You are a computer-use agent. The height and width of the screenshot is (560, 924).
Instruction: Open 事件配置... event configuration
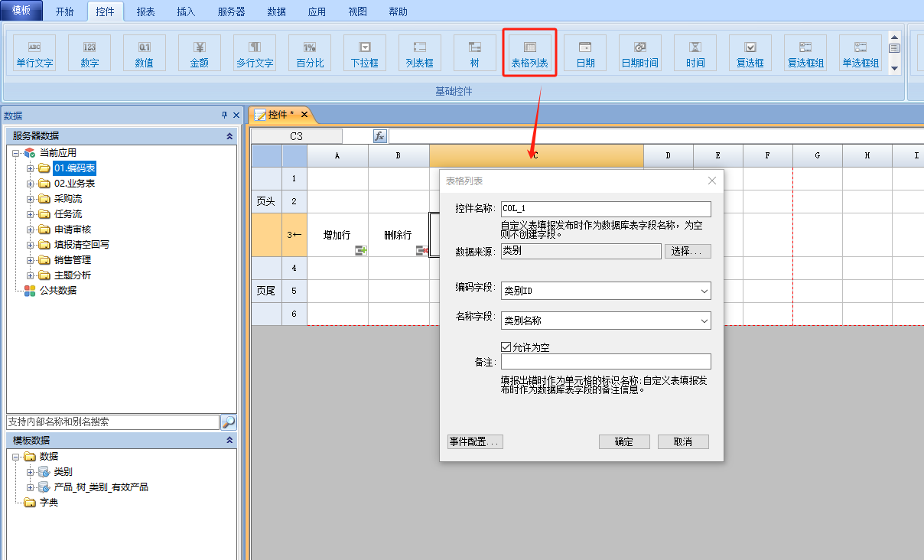click(x=475, y=442)
